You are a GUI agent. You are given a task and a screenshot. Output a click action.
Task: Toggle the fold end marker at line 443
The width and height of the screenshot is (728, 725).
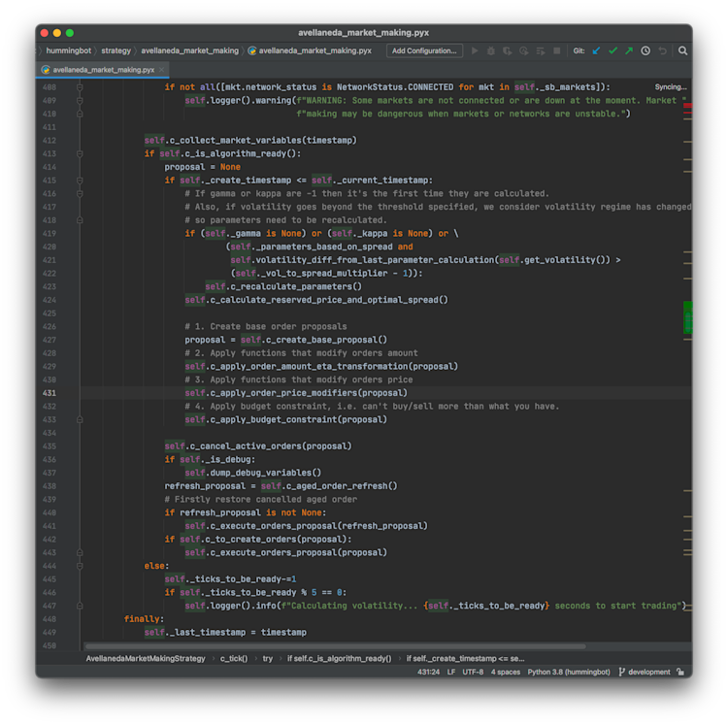tap(80, 553)
